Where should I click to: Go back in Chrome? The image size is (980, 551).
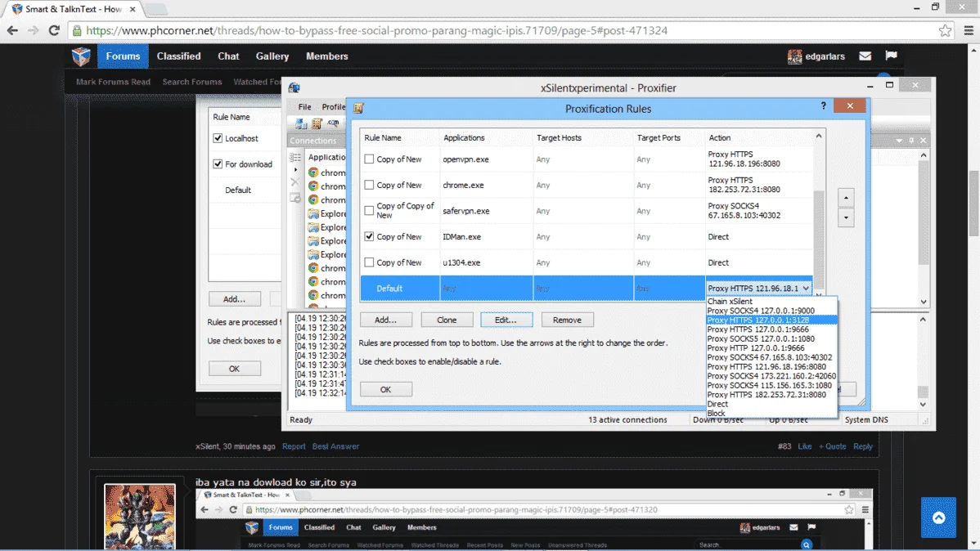(x=12, y=30)
